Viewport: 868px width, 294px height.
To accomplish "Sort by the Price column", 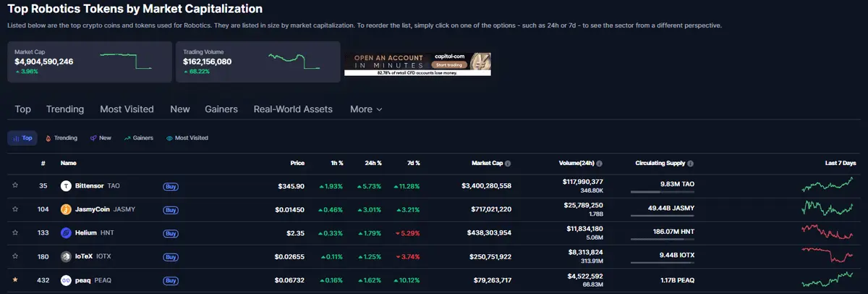I will point(297,164).
